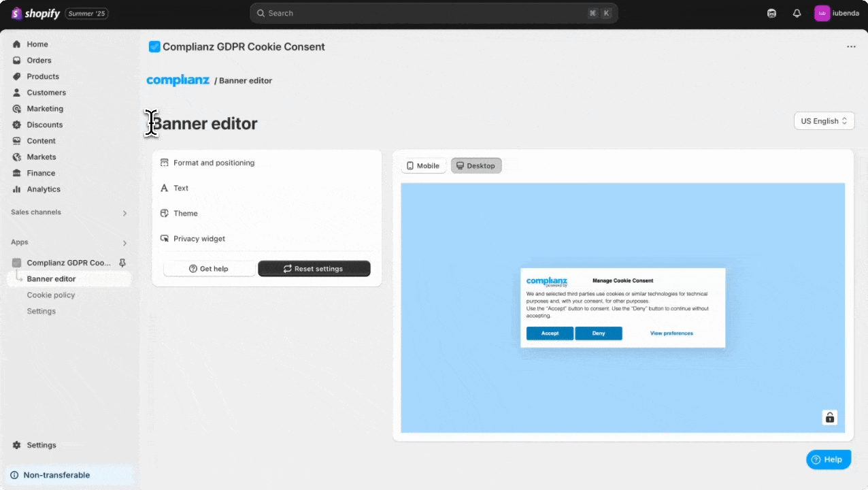
Task: Click the Manage Cookie Consent title
Action: [622, 280]
